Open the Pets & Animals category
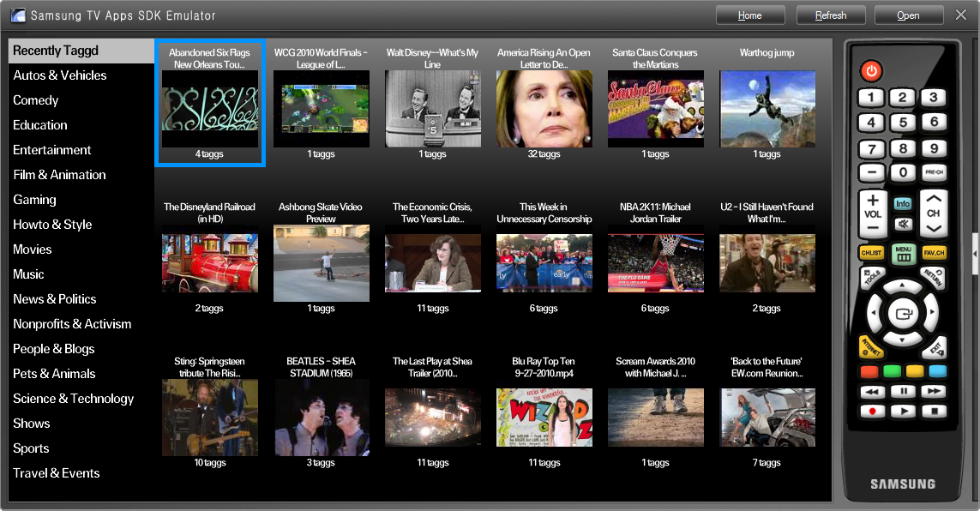This screenshot has width=980, height=511. click(54, 374)
